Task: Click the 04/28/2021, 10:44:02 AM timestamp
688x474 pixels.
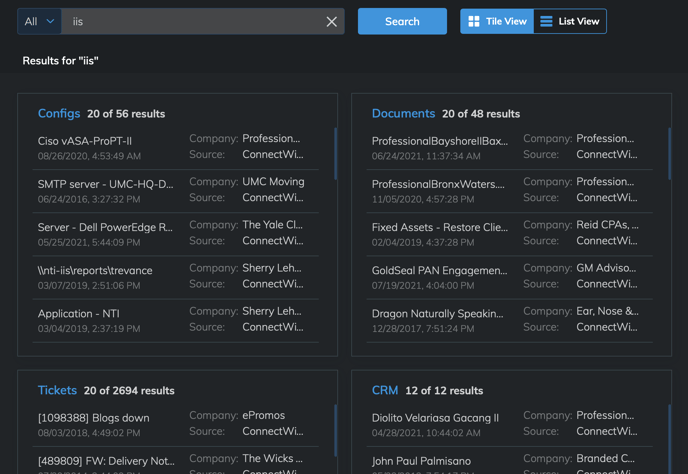Action: click(426, 433)
